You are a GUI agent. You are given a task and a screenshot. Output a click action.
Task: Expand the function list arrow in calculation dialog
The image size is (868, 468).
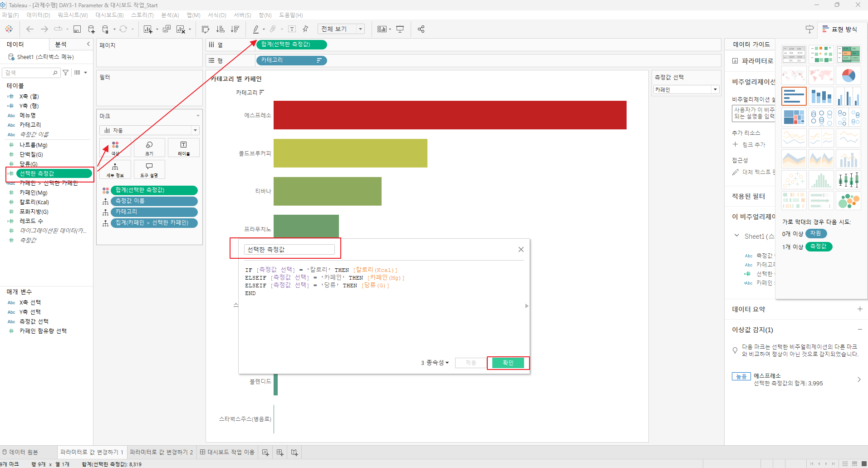tap(527, 306)
